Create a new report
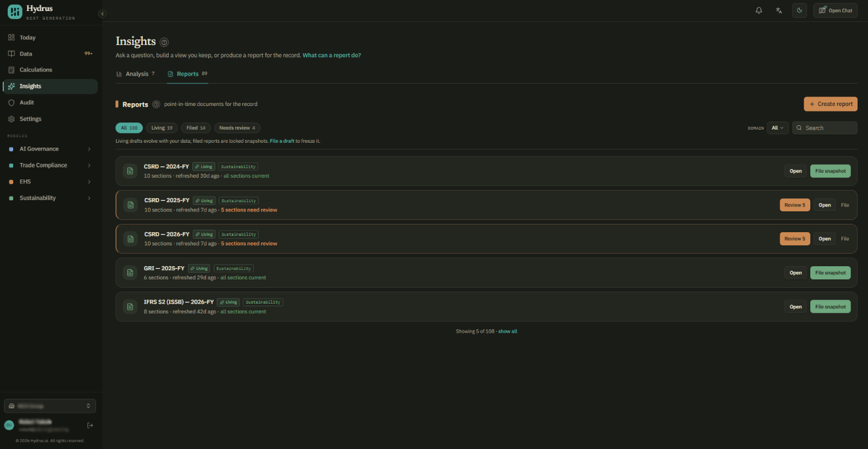Viewport: 868px width, 449px height. [x=830, y=104]
